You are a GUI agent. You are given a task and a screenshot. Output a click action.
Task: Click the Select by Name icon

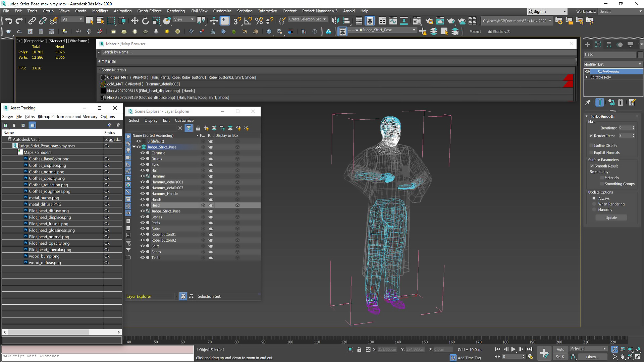click(100, 21)
